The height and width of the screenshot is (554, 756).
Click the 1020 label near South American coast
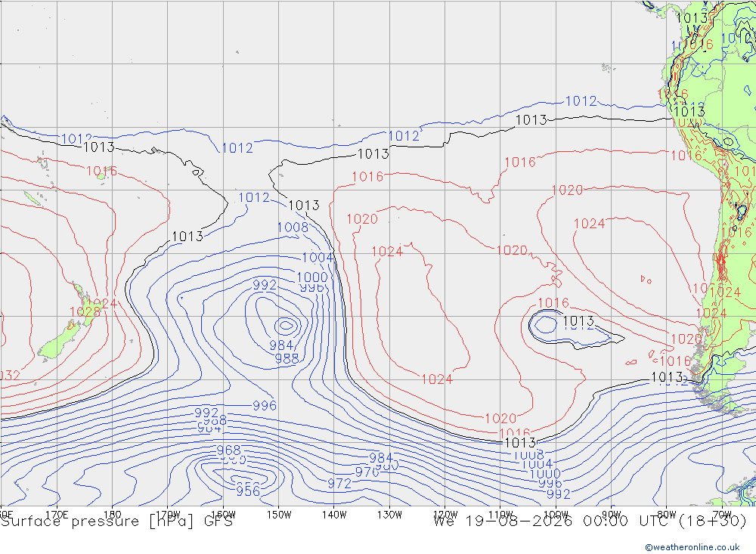coord(686,339)
